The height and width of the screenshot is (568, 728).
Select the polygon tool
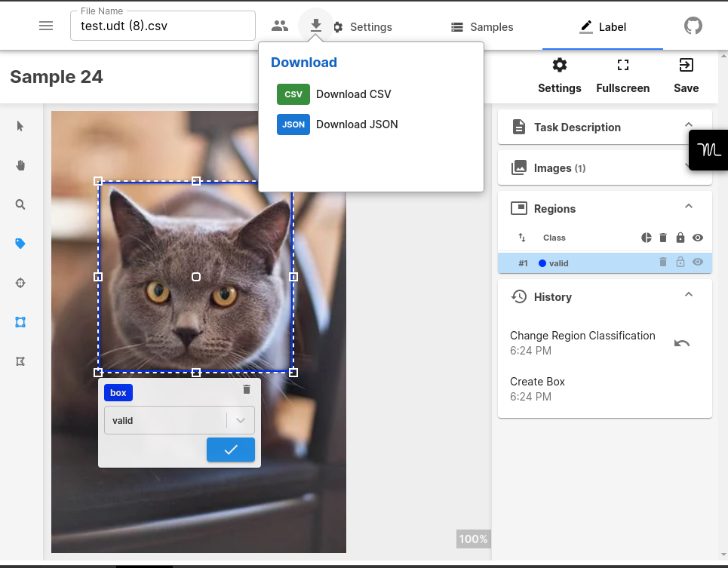pyautogui.click(x=20, y=361)
